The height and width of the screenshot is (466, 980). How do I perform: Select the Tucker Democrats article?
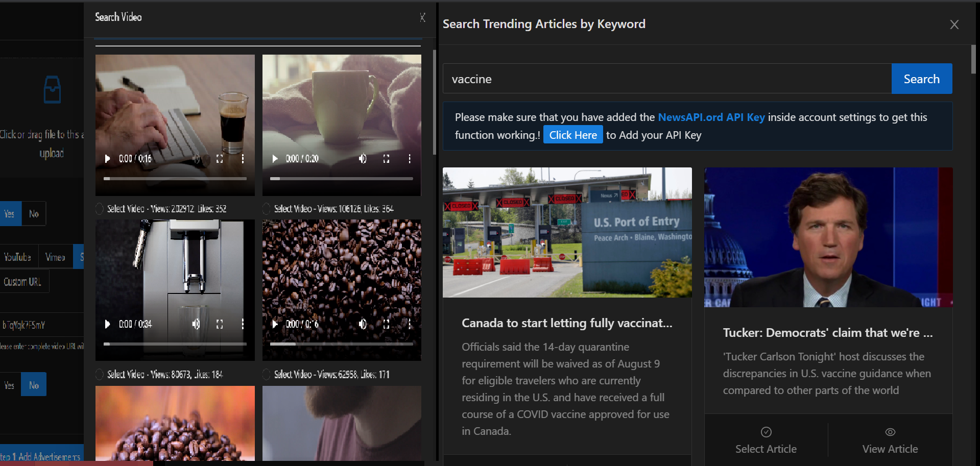(766, 441)
